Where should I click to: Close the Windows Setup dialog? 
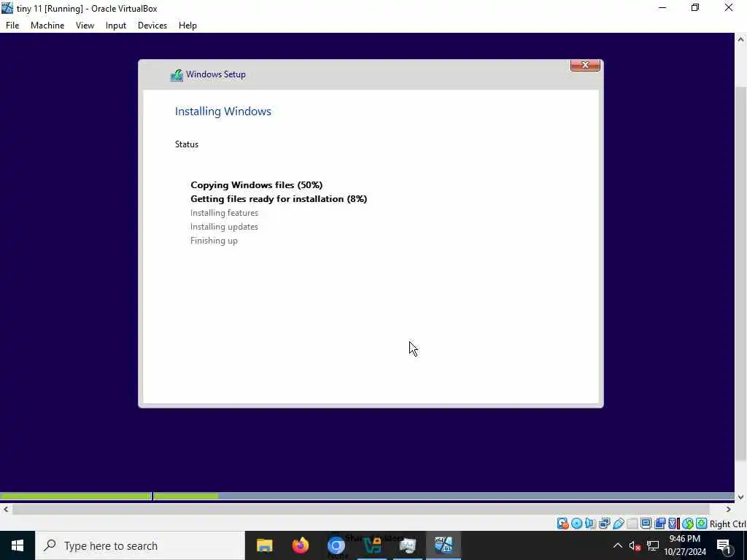click(x=585, y=65)
